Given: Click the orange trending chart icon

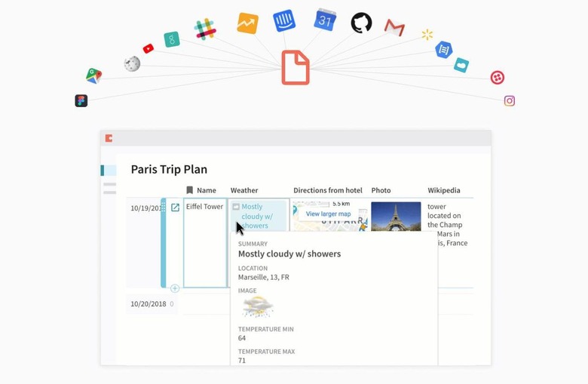Looking at the screenshot, I should (x=247, y=23).
